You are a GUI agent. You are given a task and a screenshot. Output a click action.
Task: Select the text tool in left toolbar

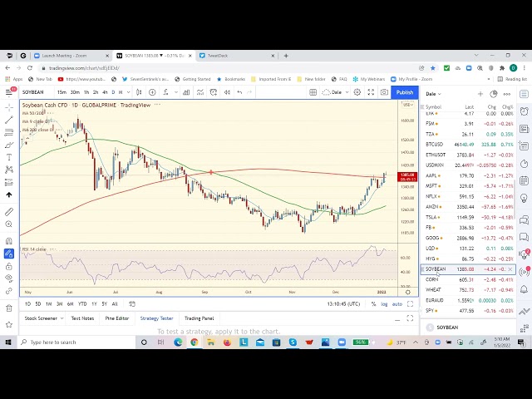coord(9,157)
